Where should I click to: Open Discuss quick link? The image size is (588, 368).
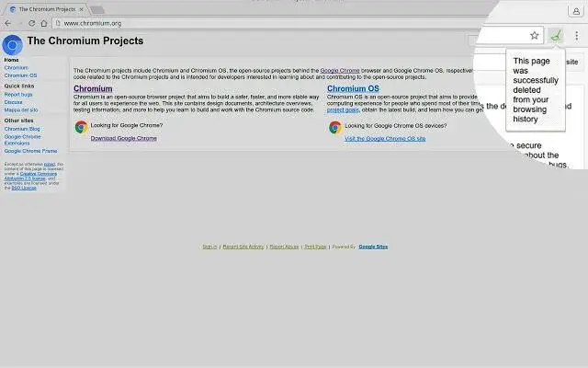click(13, 102)
